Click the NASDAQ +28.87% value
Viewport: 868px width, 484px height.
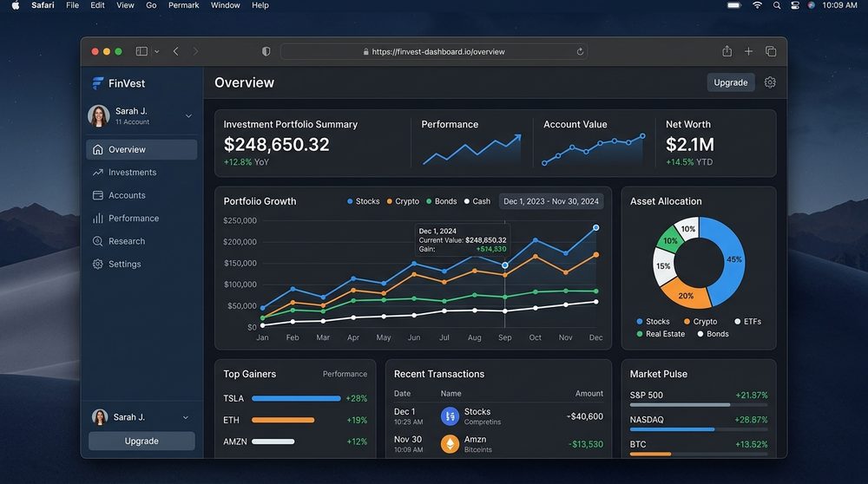click(x=751, y=420)
